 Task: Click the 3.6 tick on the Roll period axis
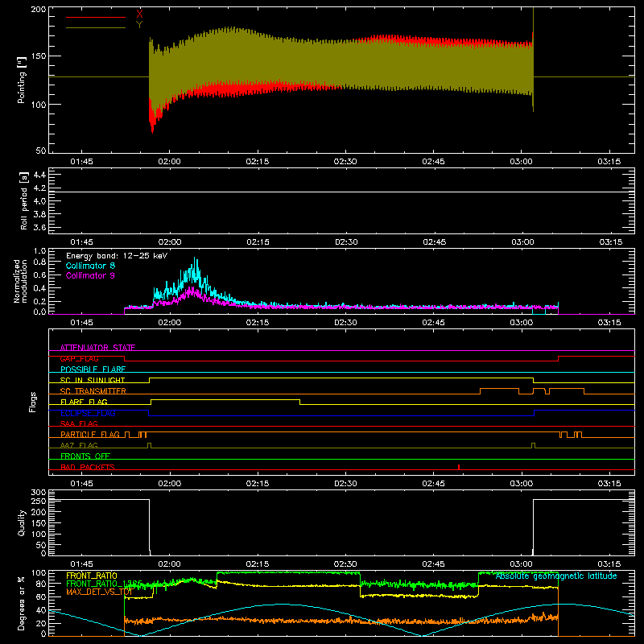click(39, 228)
